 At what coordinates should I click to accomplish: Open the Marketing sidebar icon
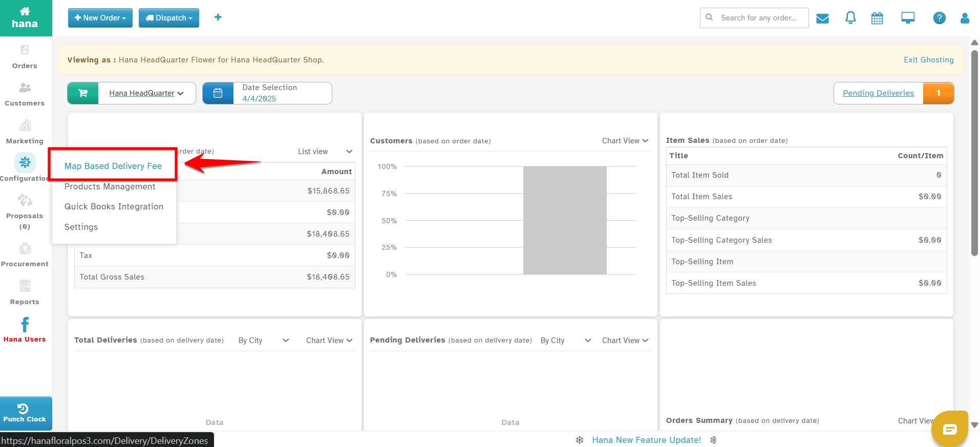[x=25, y=125]
